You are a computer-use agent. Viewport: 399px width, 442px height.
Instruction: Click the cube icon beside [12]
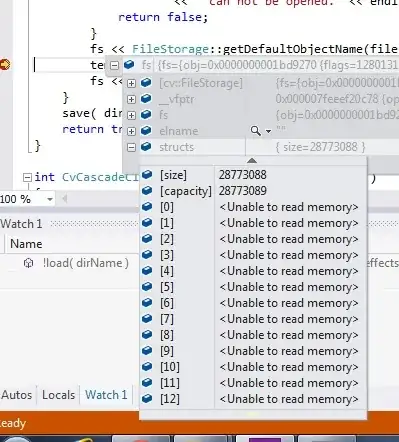coord(147,398)
